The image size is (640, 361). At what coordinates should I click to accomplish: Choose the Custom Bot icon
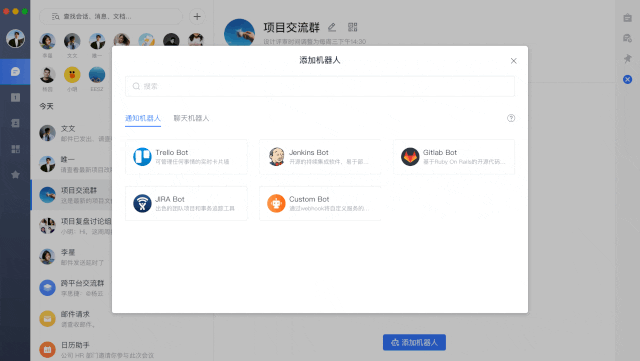coord(276,203)
